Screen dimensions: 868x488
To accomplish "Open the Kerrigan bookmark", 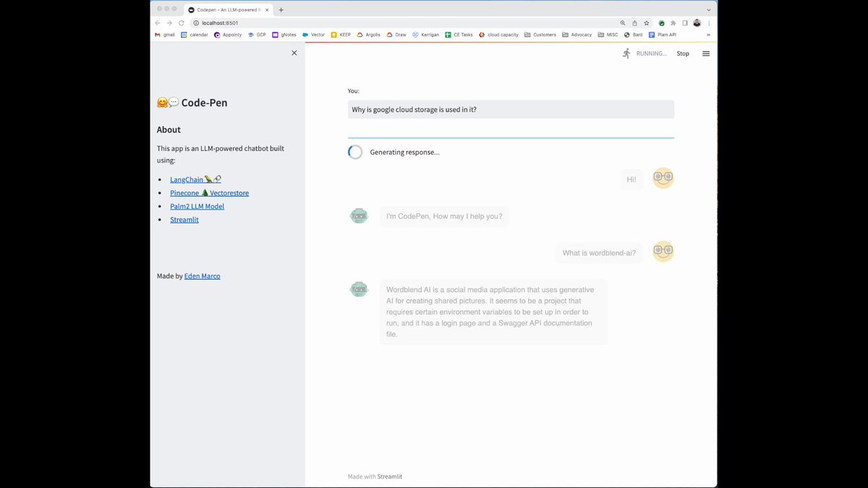I will coord(425,35).
